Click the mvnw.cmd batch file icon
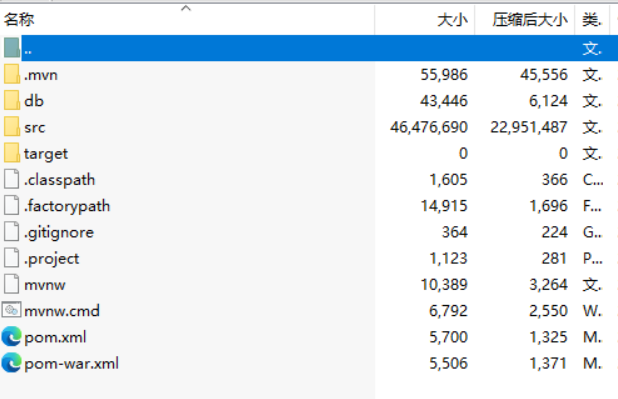618x399 pixels. (11, 310)
